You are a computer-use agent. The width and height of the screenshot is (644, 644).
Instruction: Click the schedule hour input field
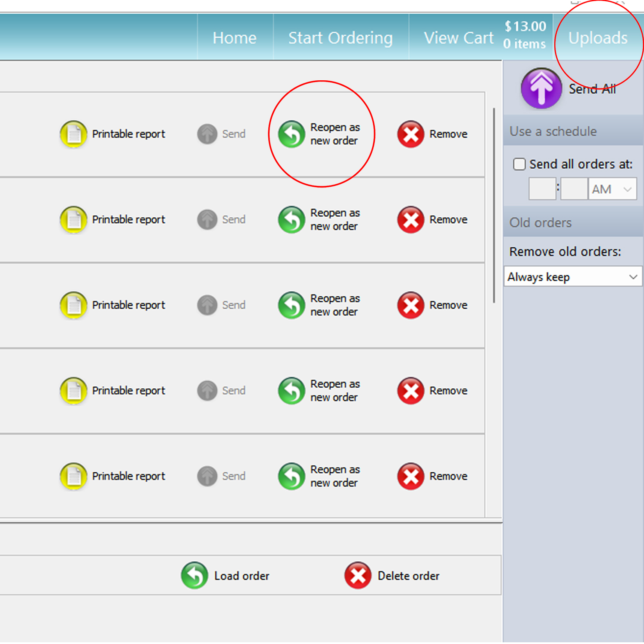tap(542, 189)
